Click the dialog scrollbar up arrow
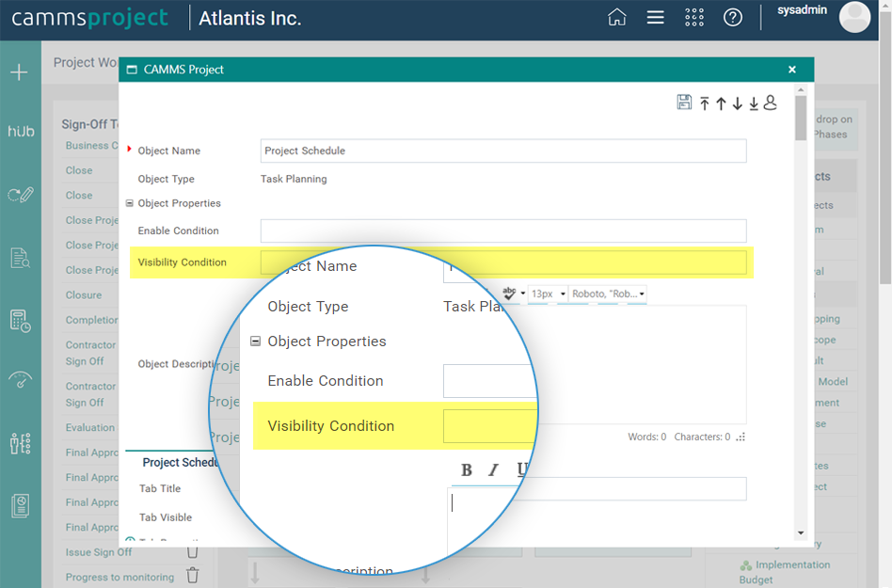 click(x=801, y=90)
